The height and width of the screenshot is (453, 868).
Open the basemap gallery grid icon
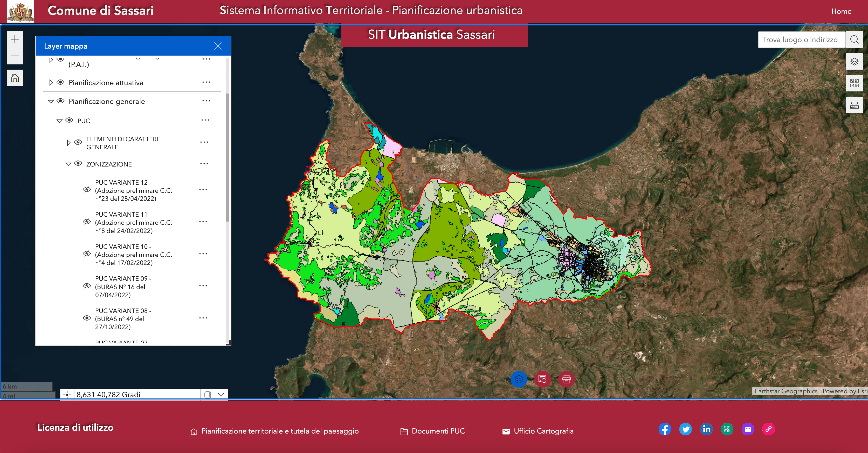coord(854,83)
